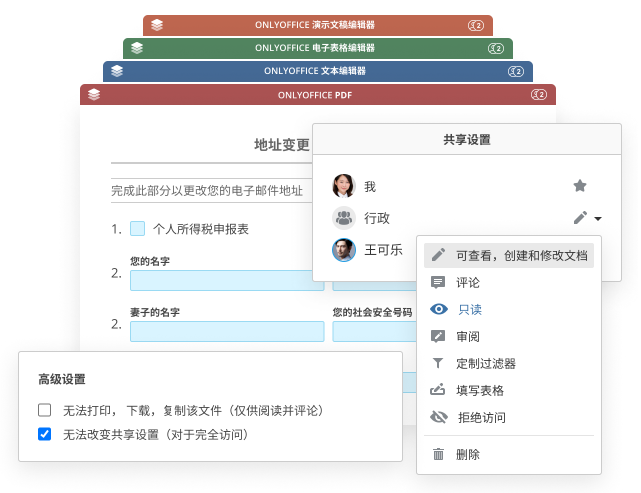
Task: Click the 妻子的名字 input field
Action: pos(227,331)
